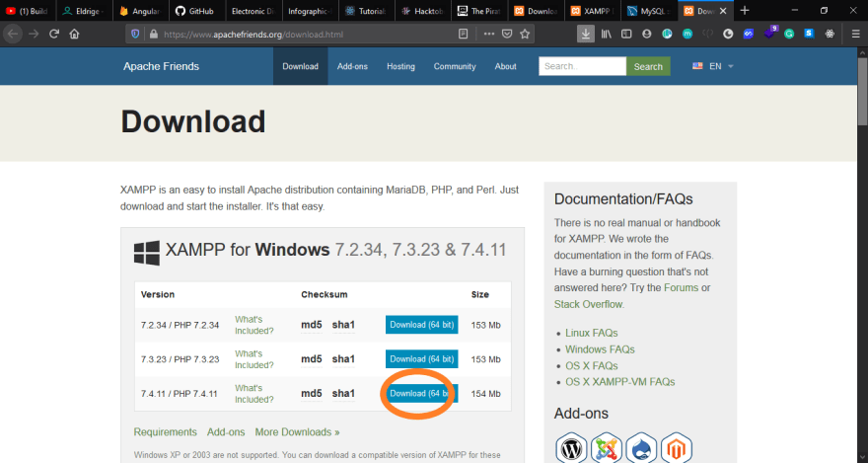The image size is (868, 463).
Task: Open the Firefox account avatar icon
Action: pos(647,34)
